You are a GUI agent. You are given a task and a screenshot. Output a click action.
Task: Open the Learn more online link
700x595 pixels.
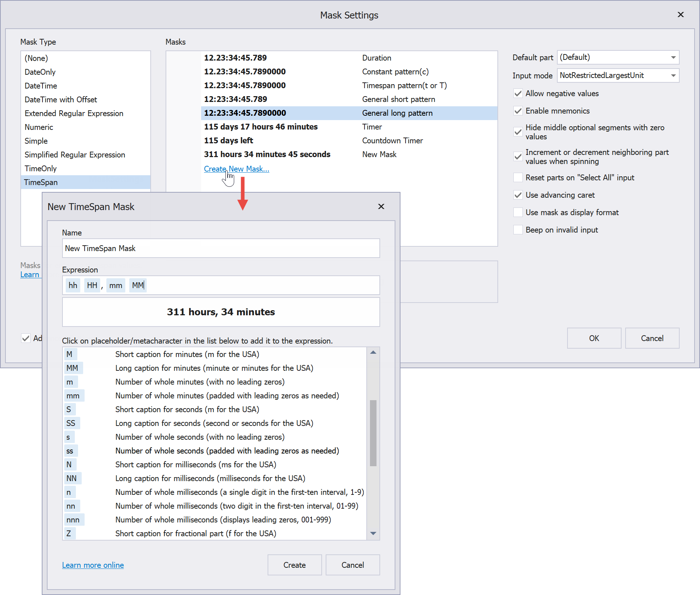tap(93, 565)
